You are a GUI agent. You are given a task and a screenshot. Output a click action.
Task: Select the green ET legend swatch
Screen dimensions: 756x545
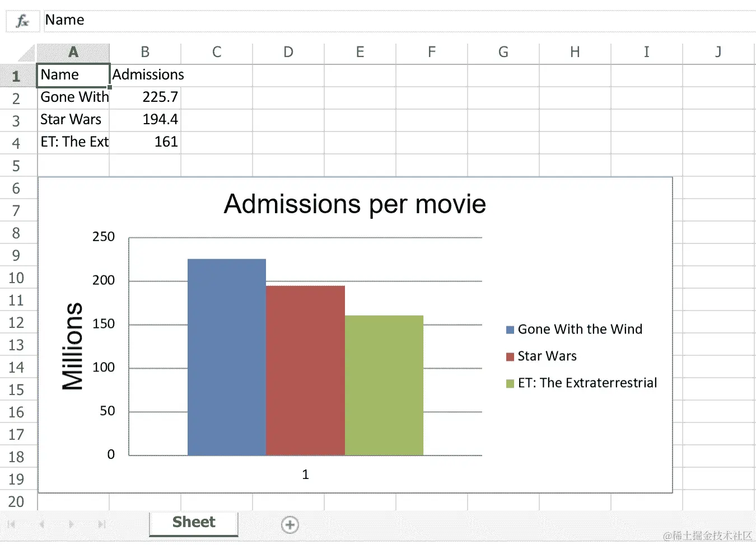(x=510, y=383)
